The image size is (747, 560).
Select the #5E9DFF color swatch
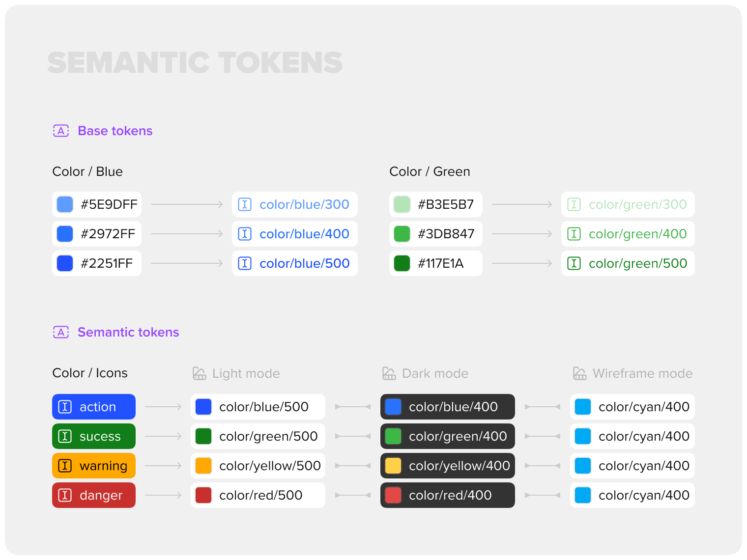pos(65,204)
